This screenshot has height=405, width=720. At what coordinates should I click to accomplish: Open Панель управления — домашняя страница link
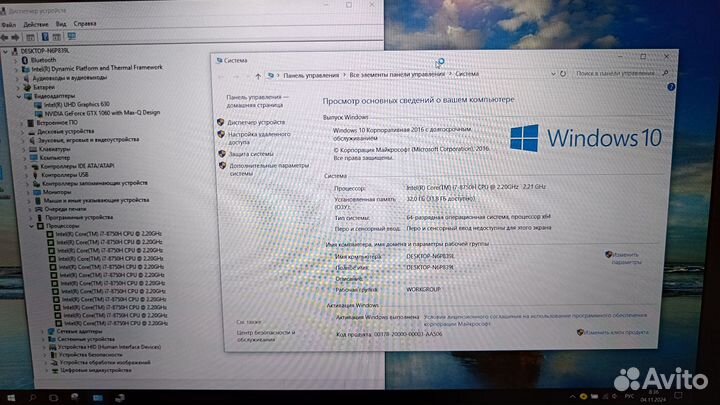coord(257,101)
